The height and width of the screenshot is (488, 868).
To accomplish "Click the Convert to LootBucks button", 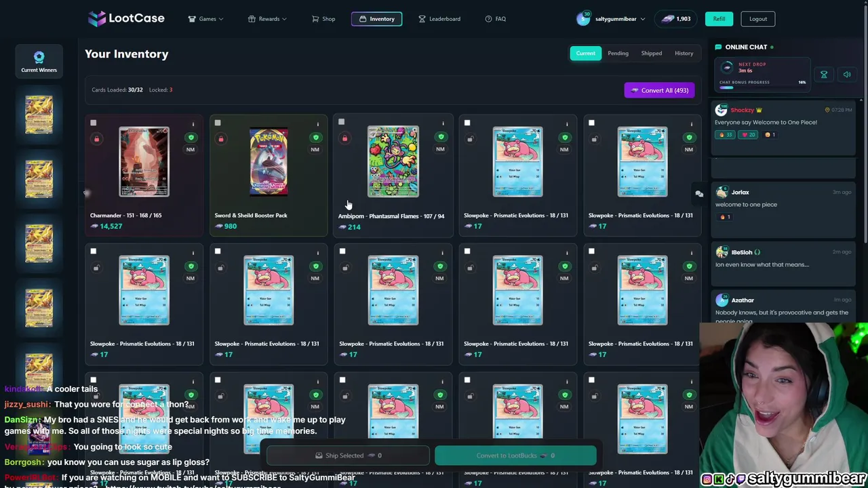I will point(515,455).
